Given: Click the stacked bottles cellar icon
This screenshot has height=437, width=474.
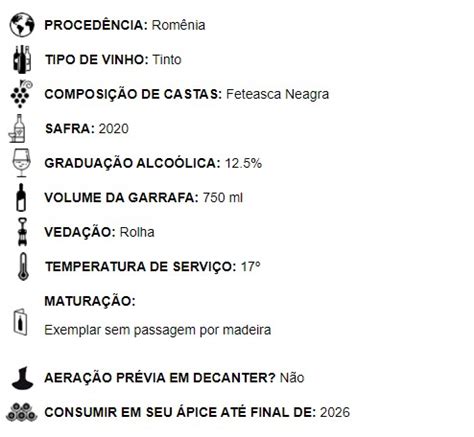Looking at the screenshot, I should tap(22, 412).
